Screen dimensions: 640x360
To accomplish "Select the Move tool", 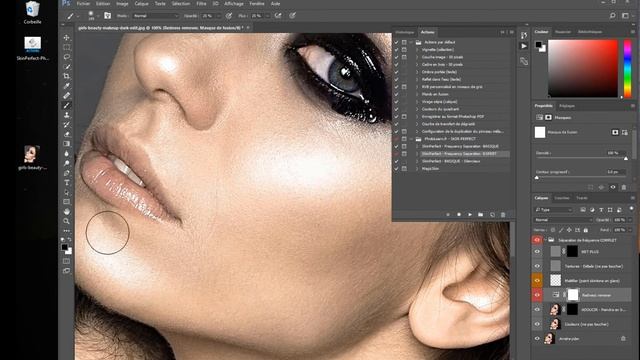I will coord(67,38).
